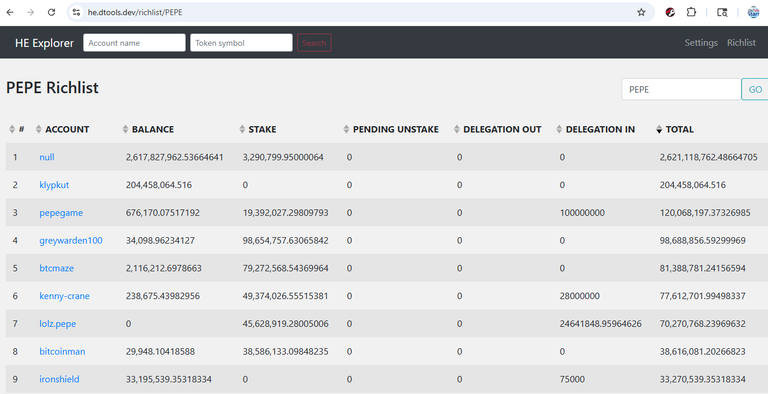Image resolution: width=768 pixels, height=394 pixels.
Task: Click the HE Explorer home logo
Action: 44,43
